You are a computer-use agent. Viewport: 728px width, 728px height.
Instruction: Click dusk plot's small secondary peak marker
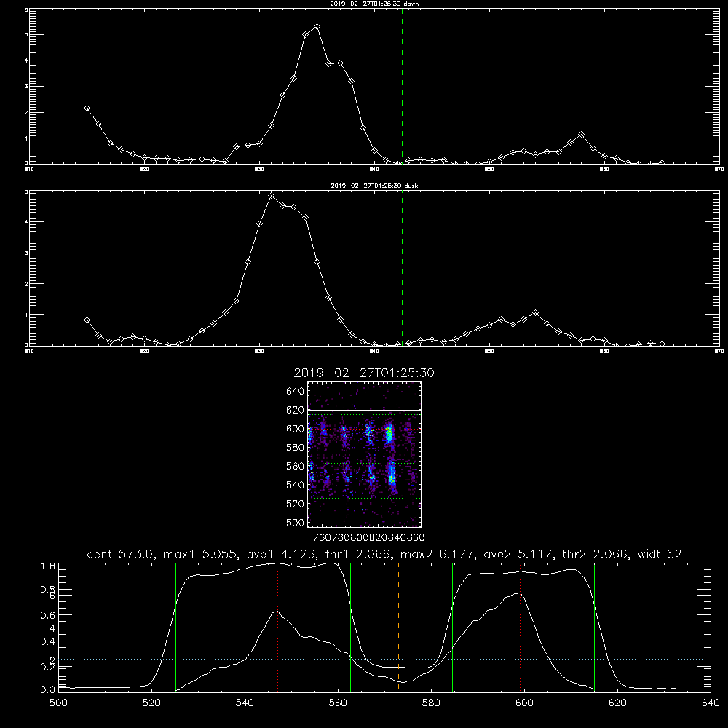tap(535, 313)
